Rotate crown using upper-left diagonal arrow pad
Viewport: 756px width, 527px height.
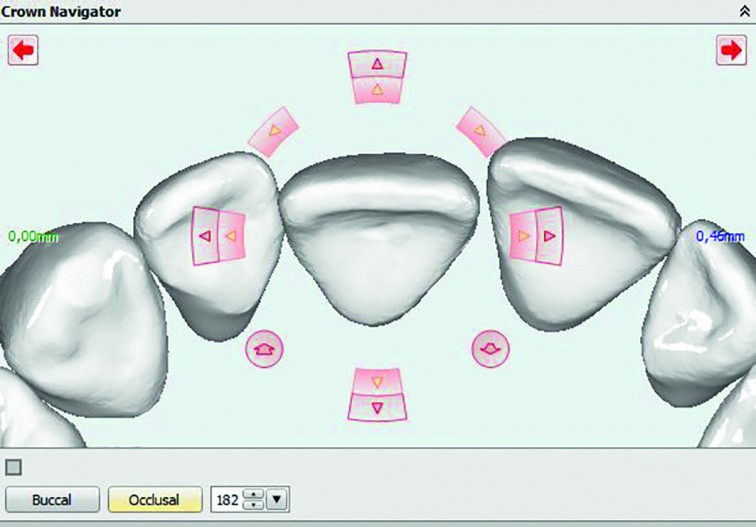pyautogui.click(x=273, y=131)
